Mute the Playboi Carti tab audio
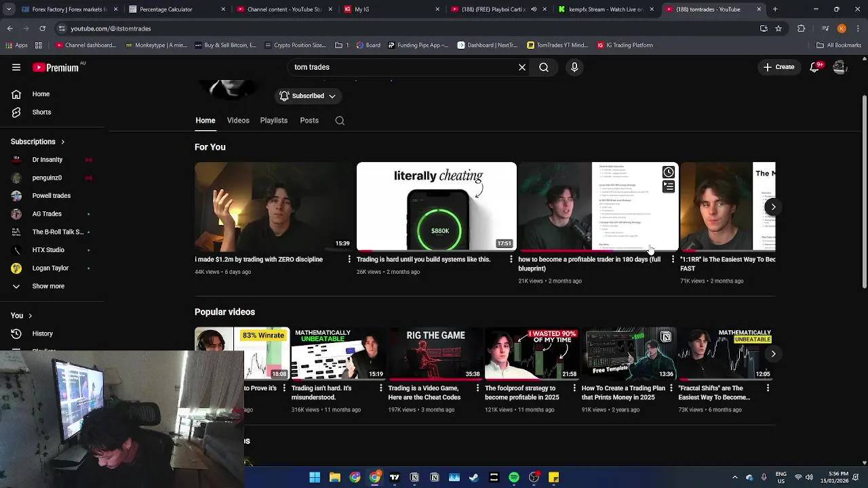Screen dimensions: 868x488 click(x=534, y=9)
